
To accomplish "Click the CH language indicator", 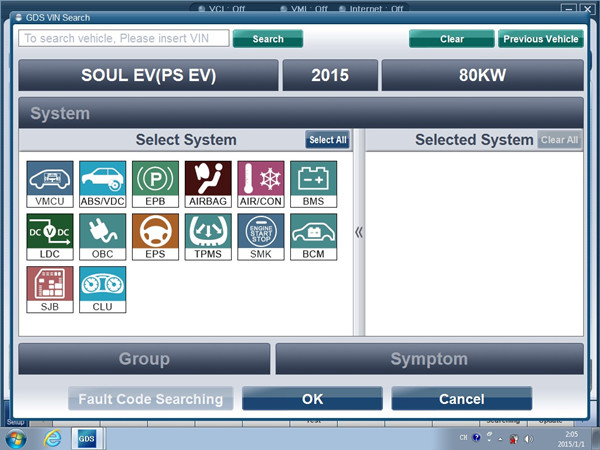I will click(x=463, y=437).
